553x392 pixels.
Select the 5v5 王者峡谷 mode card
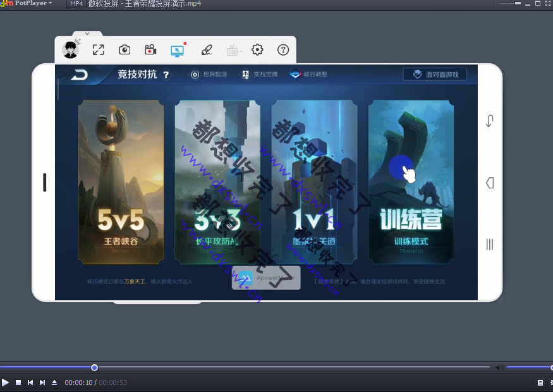pos(121,182)
